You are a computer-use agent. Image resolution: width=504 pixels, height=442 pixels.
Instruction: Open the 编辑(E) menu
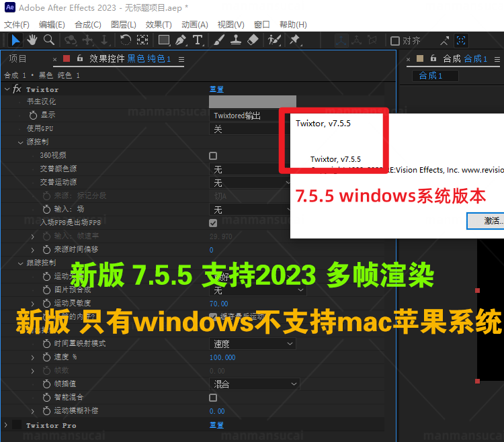click(52, 24)
